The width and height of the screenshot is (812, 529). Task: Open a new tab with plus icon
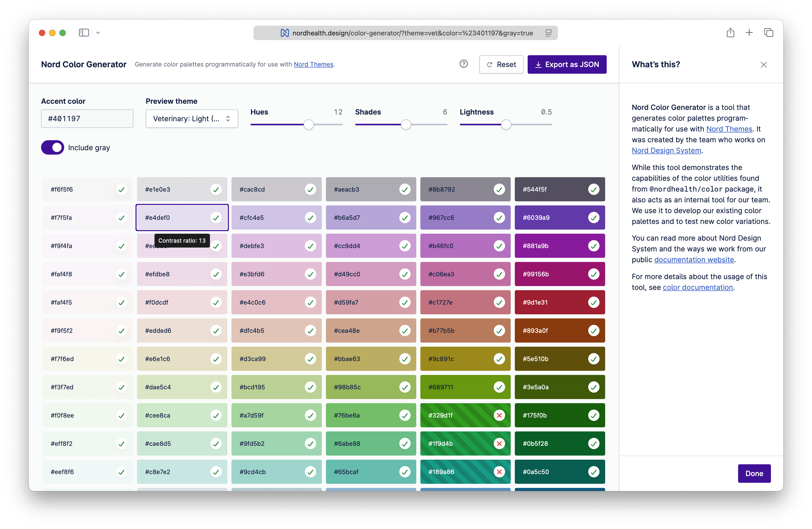click(749, 33)
